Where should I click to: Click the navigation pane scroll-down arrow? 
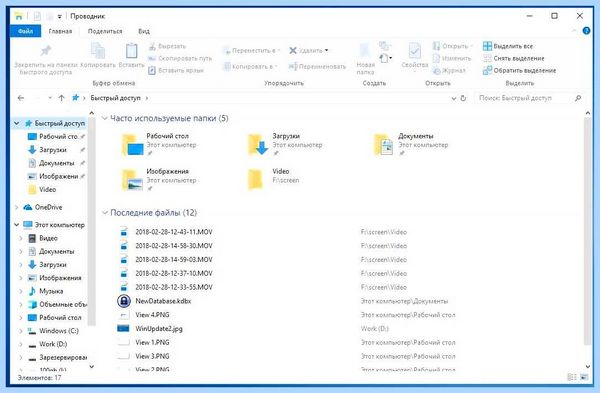point(91,367)
